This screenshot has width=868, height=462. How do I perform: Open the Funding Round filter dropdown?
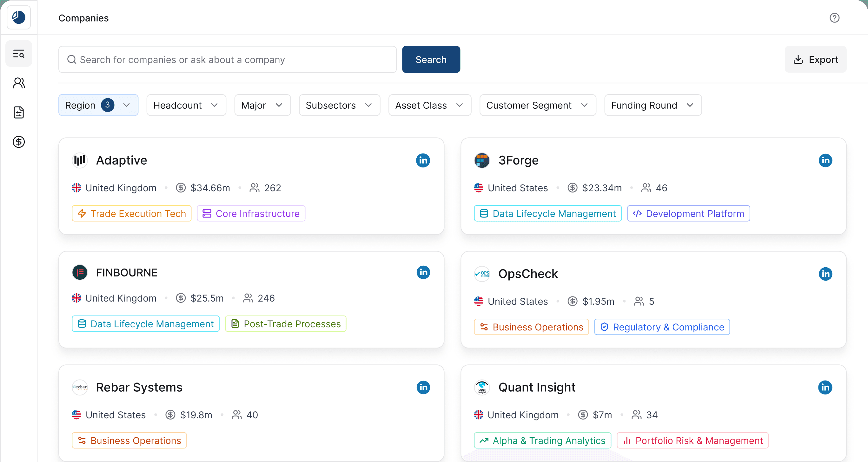pyautogui.click(x=653, y=105)
